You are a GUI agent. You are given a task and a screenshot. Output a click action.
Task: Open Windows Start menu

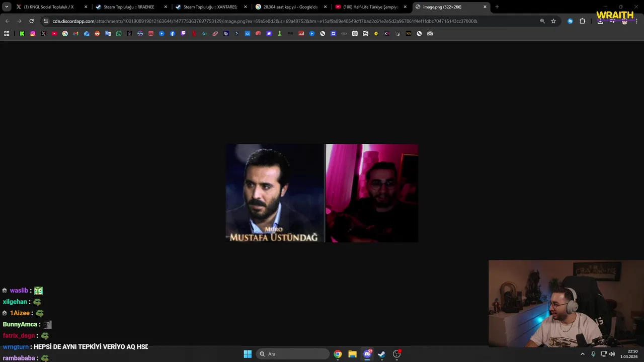pos(248,354)
